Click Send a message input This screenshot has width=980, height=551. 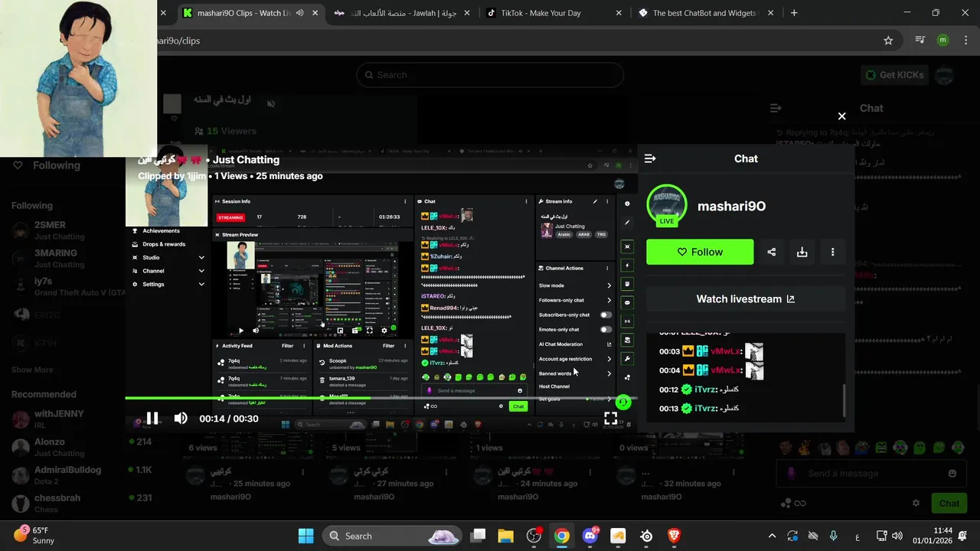coord(873,474)
